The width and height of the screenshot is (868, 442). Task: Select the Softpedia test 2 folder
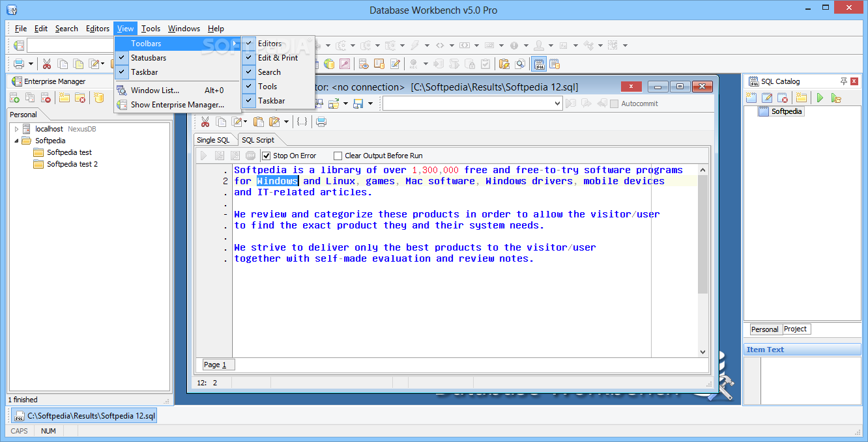click(72, 164)
